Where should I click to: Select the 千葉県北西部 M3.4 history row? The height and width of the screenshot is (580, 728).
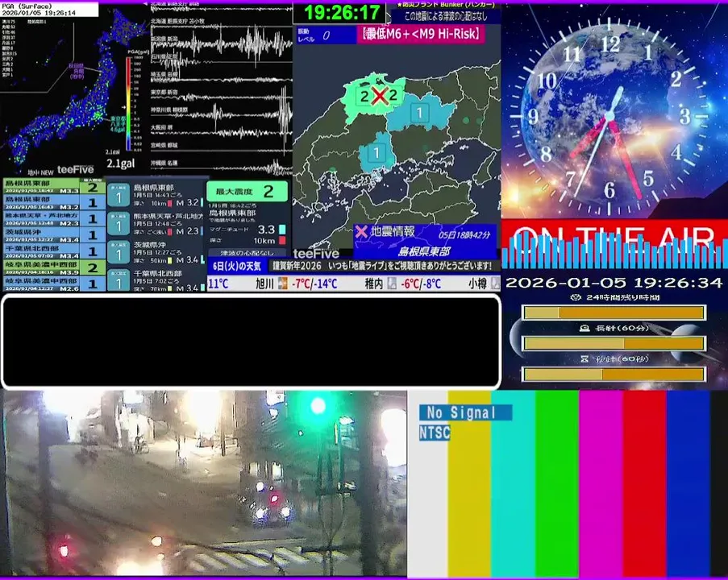tap(54, 251)
